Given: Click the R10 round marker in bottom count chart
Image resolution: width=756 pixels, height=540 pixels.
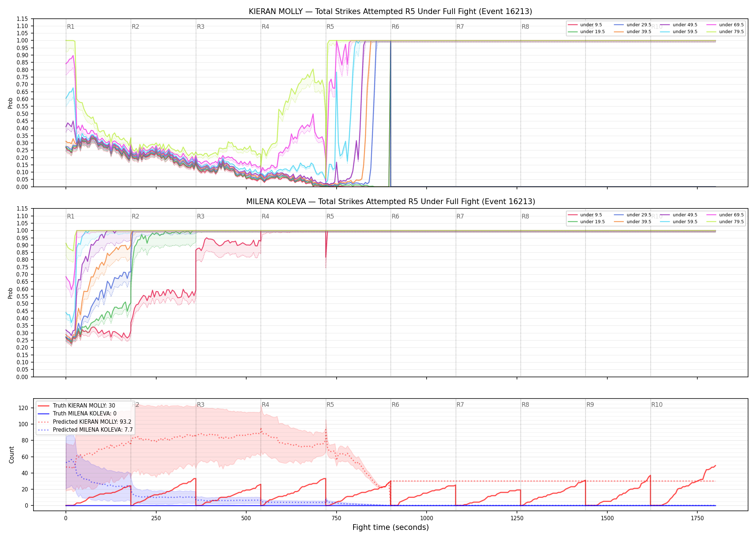Looking at the screenshot, I should click(657, 405).
